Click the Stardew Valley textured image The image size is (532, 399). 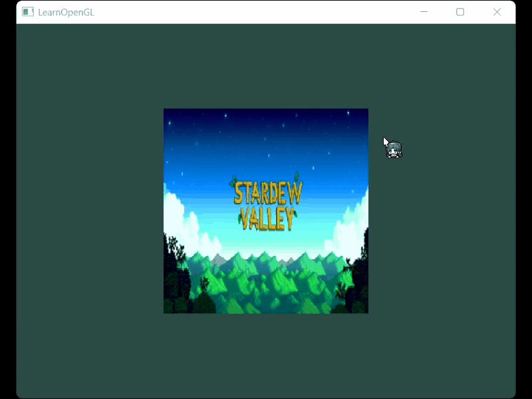(x=266, y=211)
